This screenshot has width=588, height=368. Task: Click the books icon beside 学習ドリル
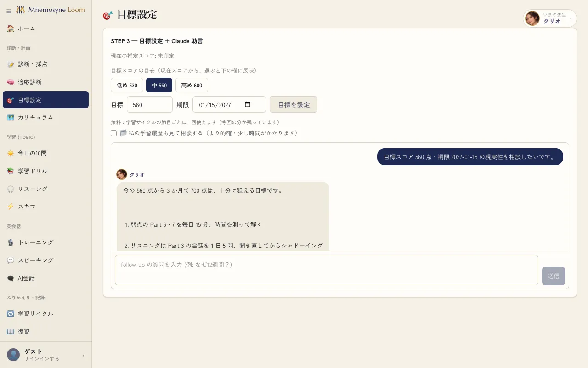point(11,171)
